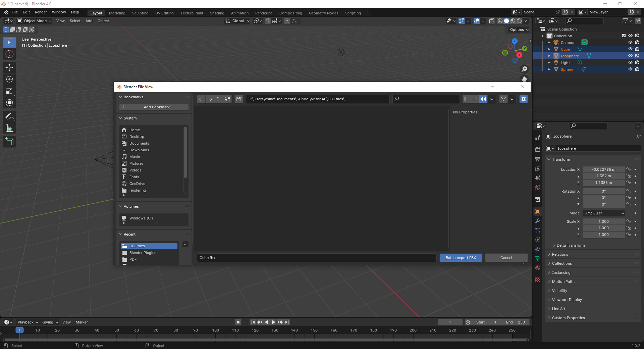
Task: Click create new directory icon
Action: (x=239, y=99)
